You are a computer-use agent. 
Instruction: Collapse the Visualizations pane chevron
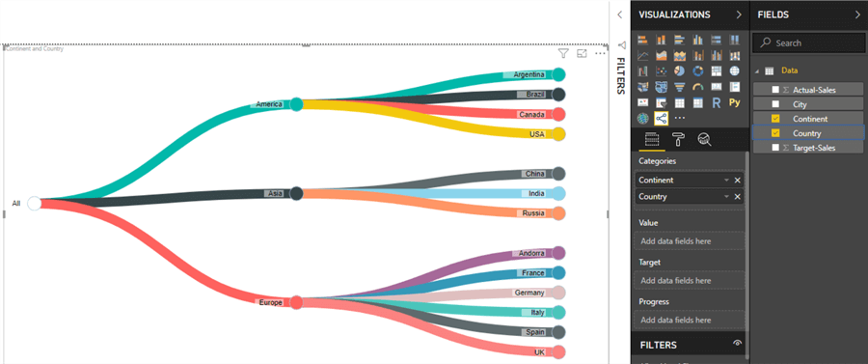coord(739,14)
